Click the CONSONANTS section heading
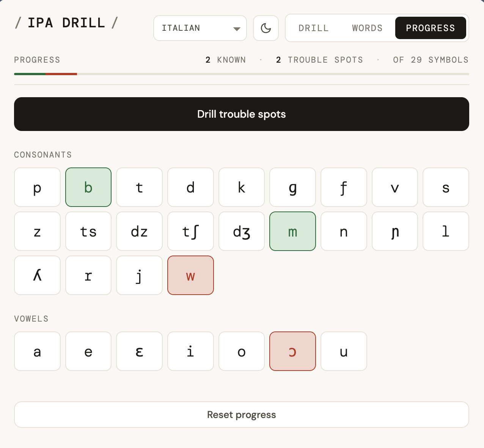 [43, 155]
